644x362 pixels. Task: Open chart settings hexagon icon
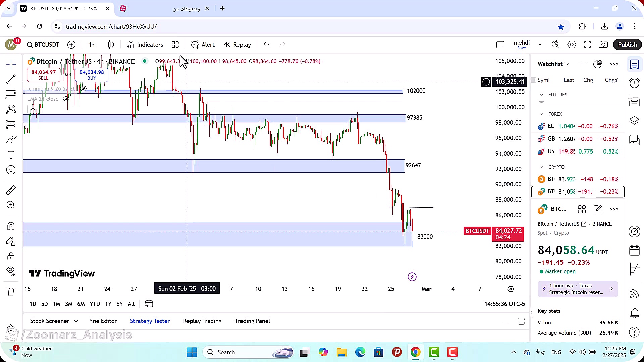pyautogui.click(x=572, y=45)
